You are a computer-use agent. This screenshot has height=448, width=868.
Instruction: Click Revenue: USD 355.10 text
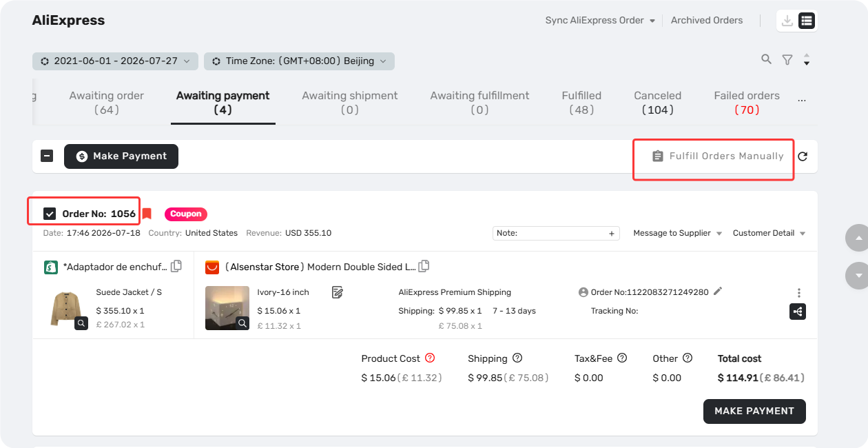click(289, 233)
